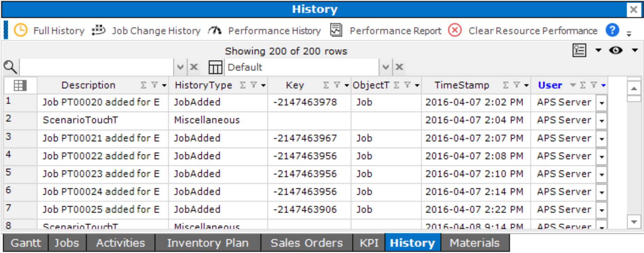Click the Job Change History icon
Screen dimensions: 644x253
click(x=99, y=30)
